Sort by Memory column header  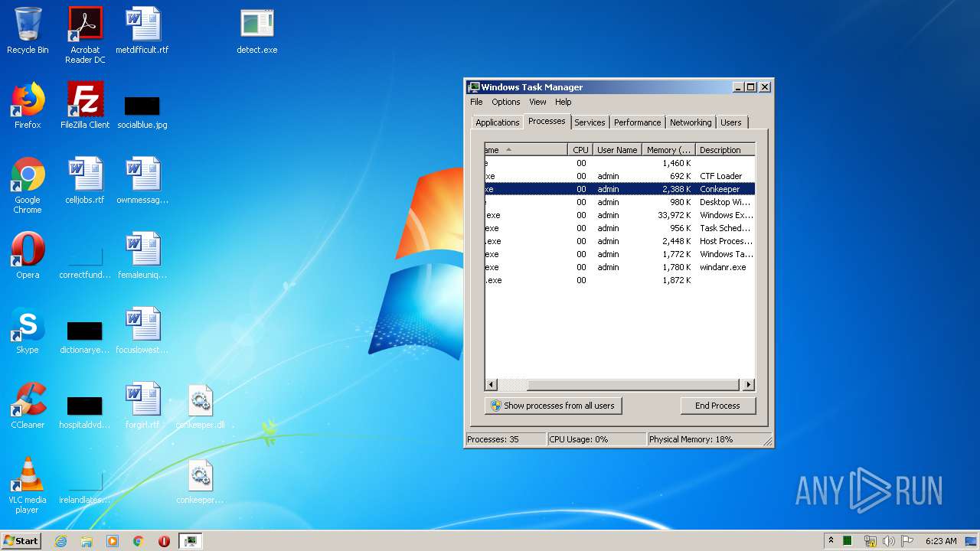(668, 150)
